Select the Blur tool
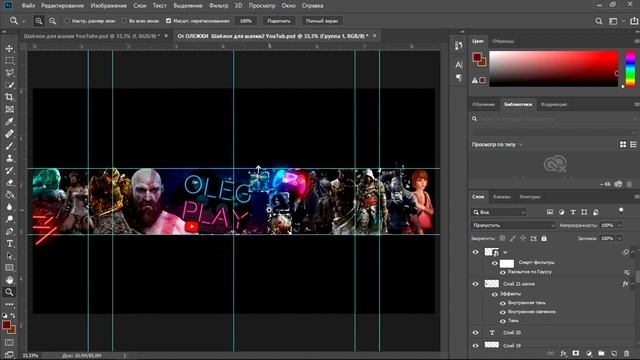Viewport: 640px width, 360px height. coord(9,207)
